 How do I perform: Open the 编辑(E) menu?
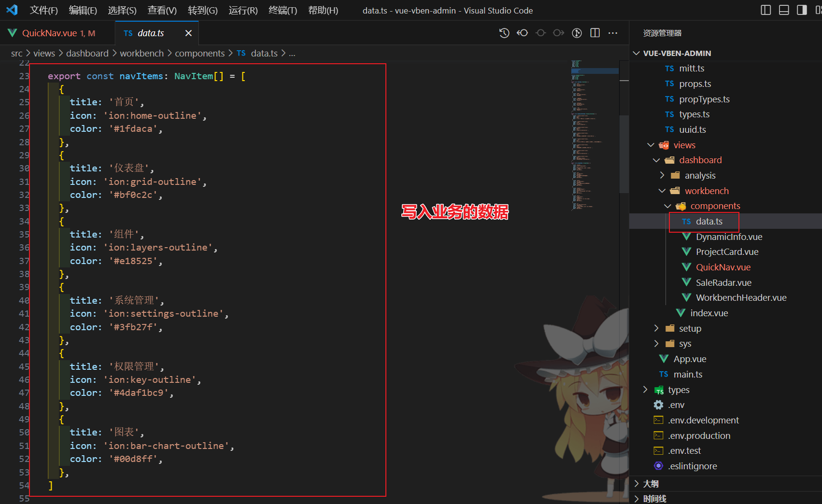tap(83, 10)
